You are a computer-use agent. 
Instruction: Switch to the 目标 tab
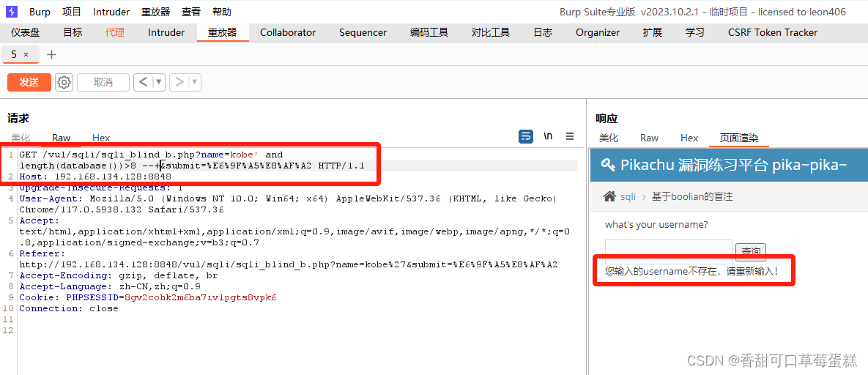(73, 32)
